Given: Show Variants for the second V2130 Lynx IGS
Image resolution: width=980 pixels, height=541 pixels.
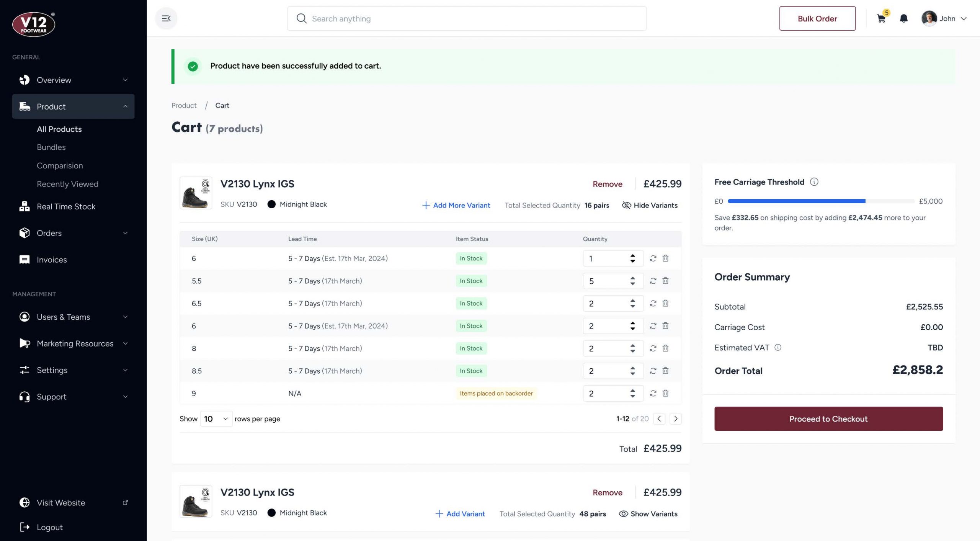Looking at the screenshot, I should (648, 514).
